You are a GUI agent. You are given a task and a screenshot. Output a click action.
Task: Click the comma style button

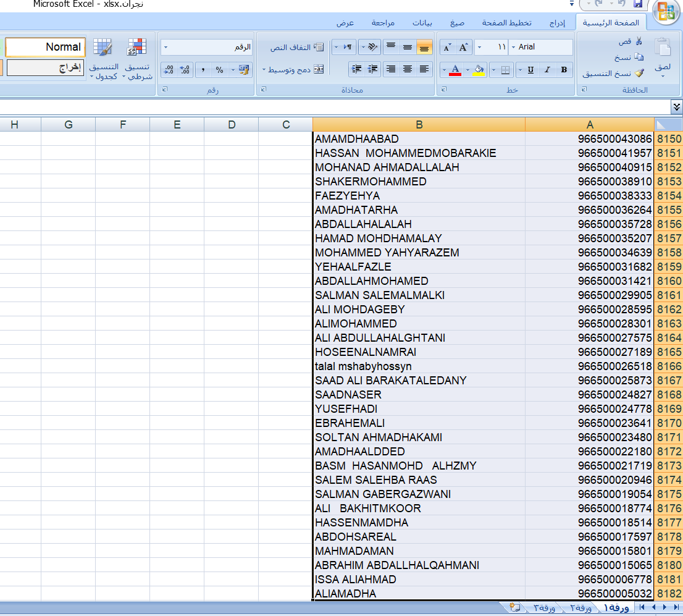203,70
